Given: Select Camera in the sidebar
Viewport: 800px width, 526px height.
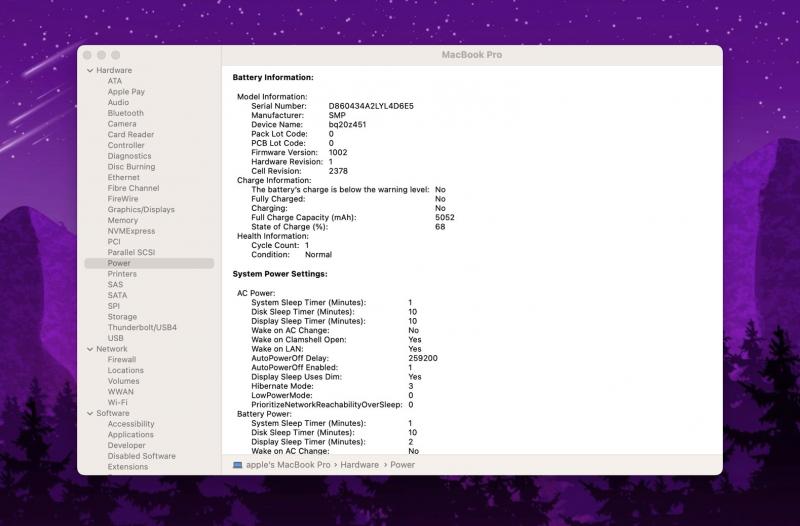Looking at the screenshot, I should 122,124.
